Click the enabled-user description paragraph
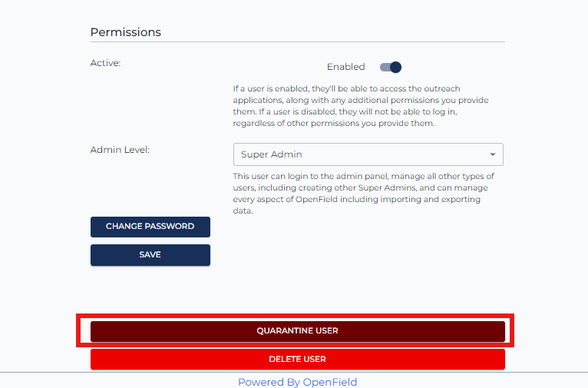This screenshot has height=388, width=588. point(361,106)
